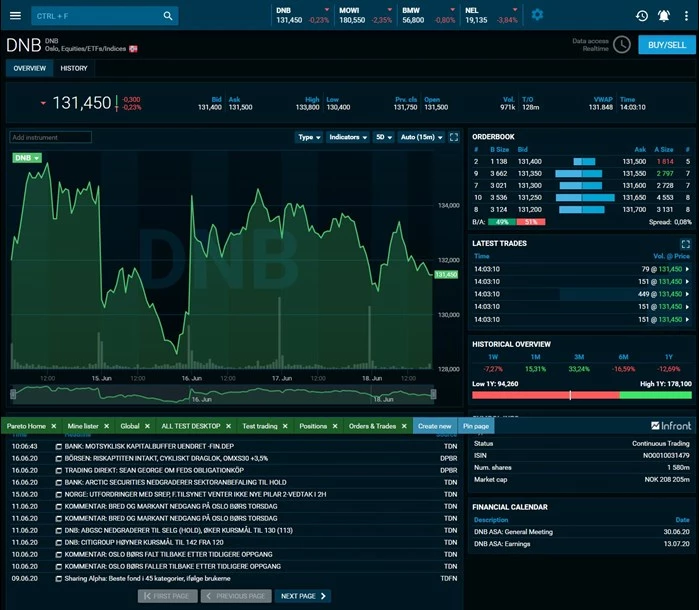Select DNB ASA: General Meeting calendar row
This screenshot has height=610, width=699.
582,532
